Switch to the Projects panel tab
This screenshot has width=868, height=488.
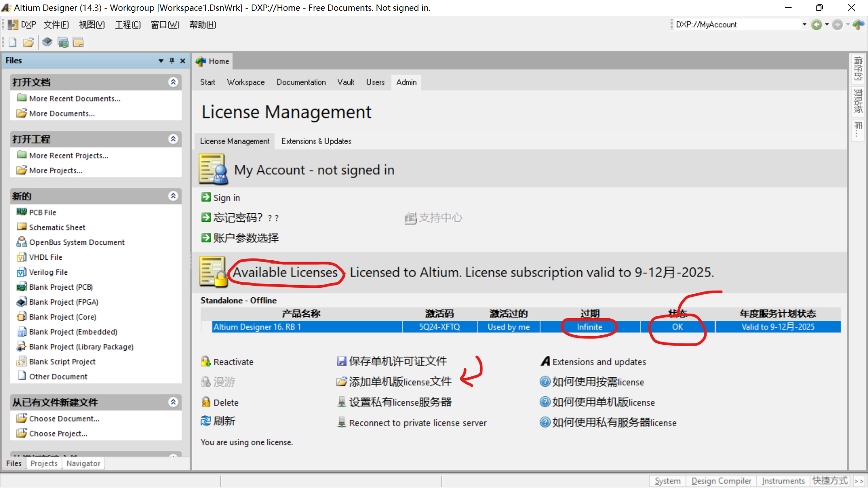(x=44, y=463)
